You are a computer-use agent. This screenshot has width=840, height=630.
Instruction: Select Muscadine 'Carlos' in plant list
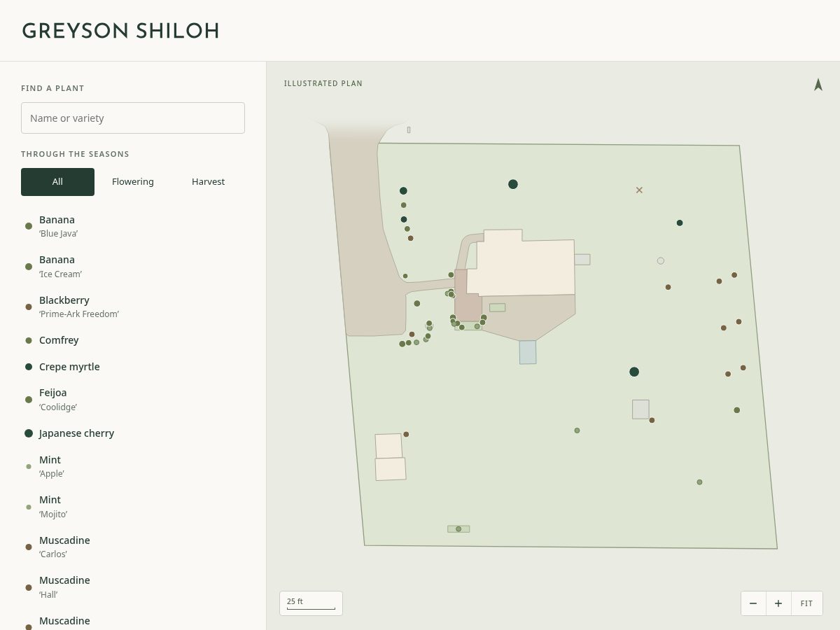pos(133,547)
